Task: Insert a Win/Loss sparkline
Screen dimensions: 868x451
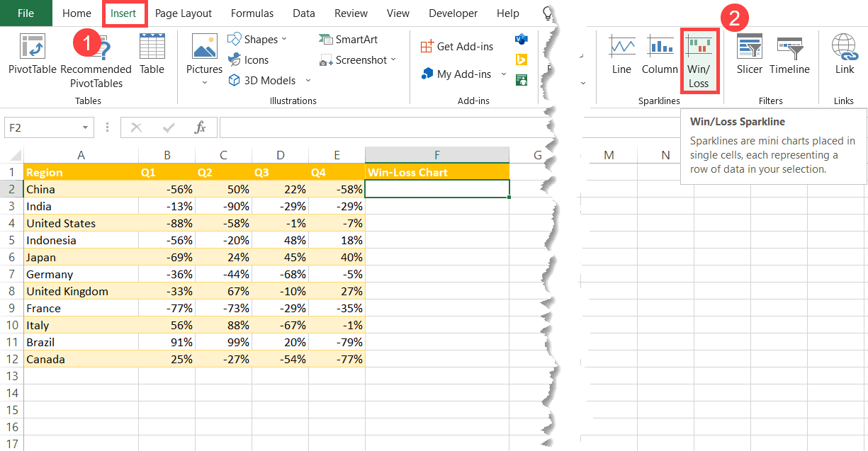Action: pos(699,60)
